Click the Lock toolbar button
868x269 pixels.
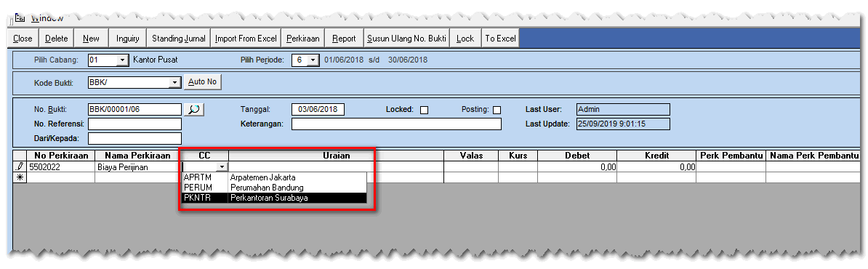click(x=465, y=39)
